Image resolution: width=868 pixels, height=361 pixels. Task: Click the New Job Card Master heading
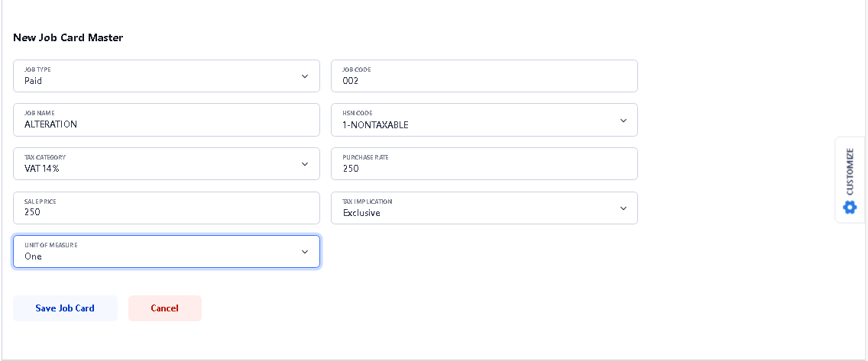(x=68, y=37)
